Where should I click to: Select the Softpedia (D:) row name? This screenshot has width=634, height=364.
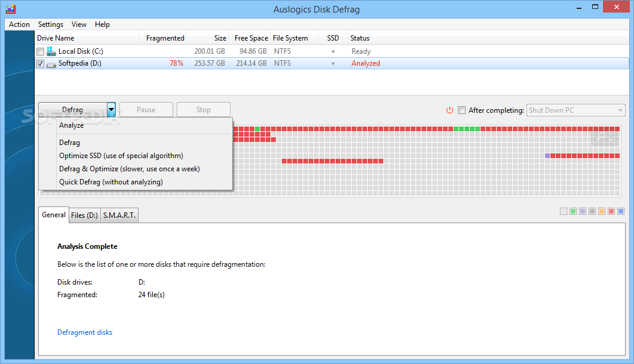(79, 63)
